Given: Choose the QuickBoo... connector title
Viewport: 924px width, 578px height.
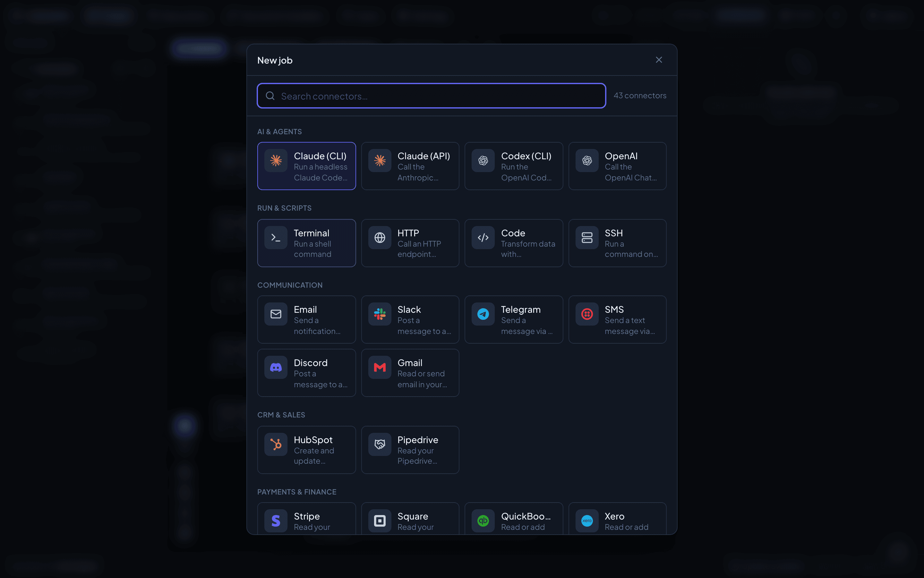Looking at the screenshot, I should (526, 516).
